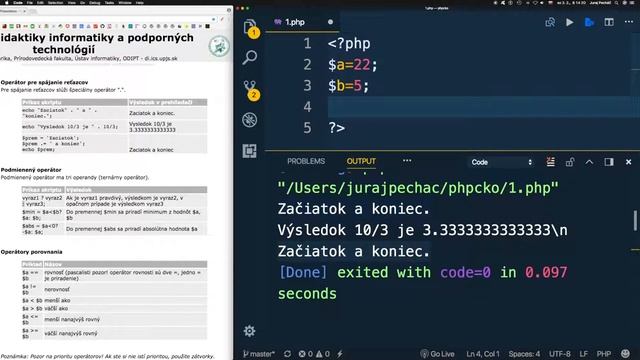The height and width of the screenshot is (360, 640).
Task: Click line number 2 in the gutter
Action: tap(307, 64)
